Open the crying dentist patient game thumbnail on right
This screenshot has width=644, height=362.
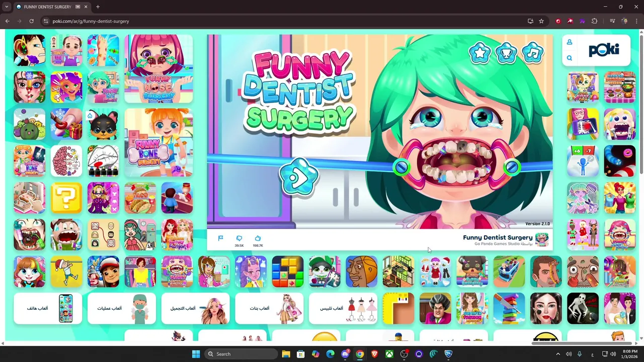(620, 124)
